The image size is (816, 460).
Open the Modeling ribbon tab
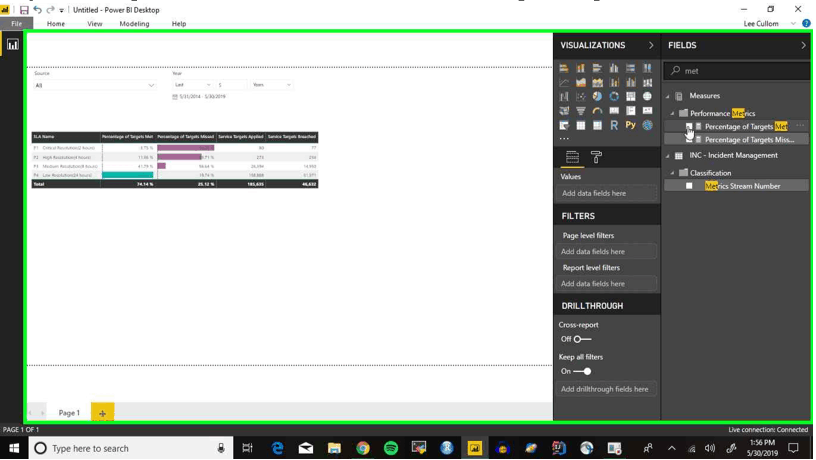(x=134, y=23)
